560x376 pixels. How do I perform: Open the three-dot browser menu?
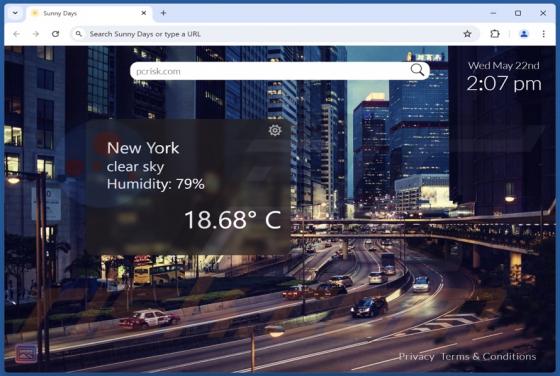pyautogui.click(x=543, y=34)
